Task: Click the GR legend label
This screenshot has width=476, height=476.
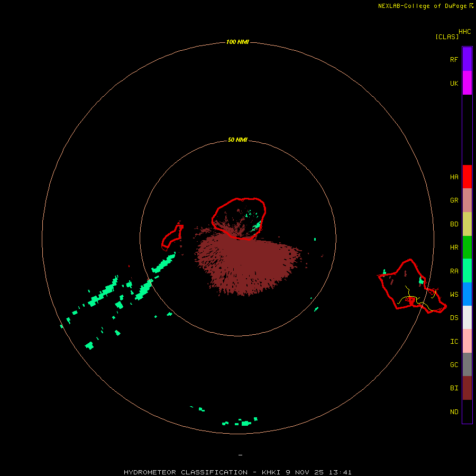Action: click(x=454, y=200)
